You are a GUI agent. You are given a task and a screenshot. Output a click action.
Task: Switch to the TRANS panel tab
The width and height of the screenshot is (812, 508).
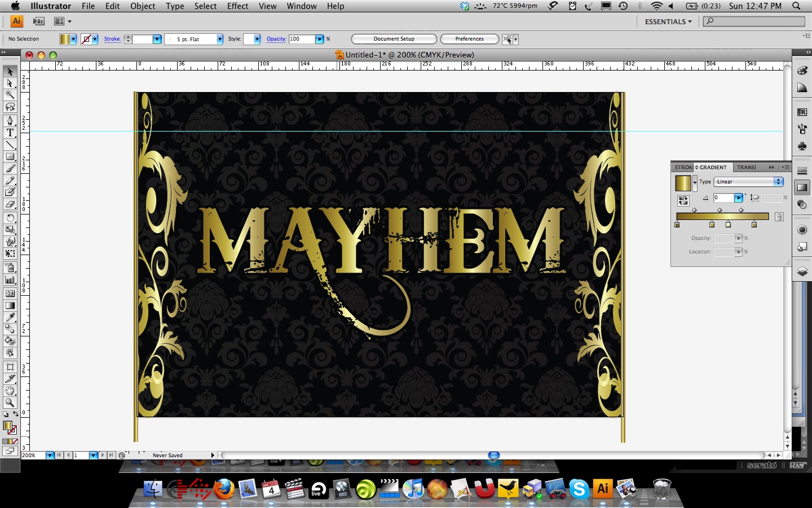coord(745,167)
